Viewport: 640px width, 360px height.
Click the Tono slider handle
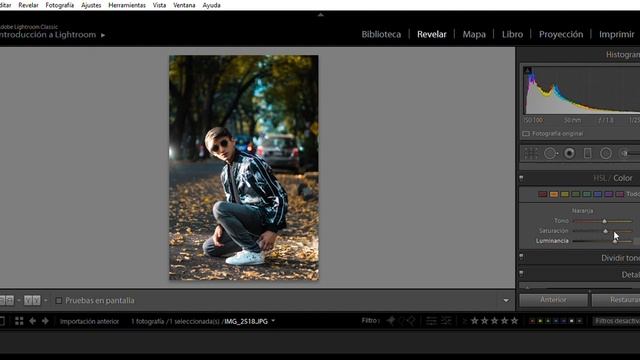pos(604,221)
